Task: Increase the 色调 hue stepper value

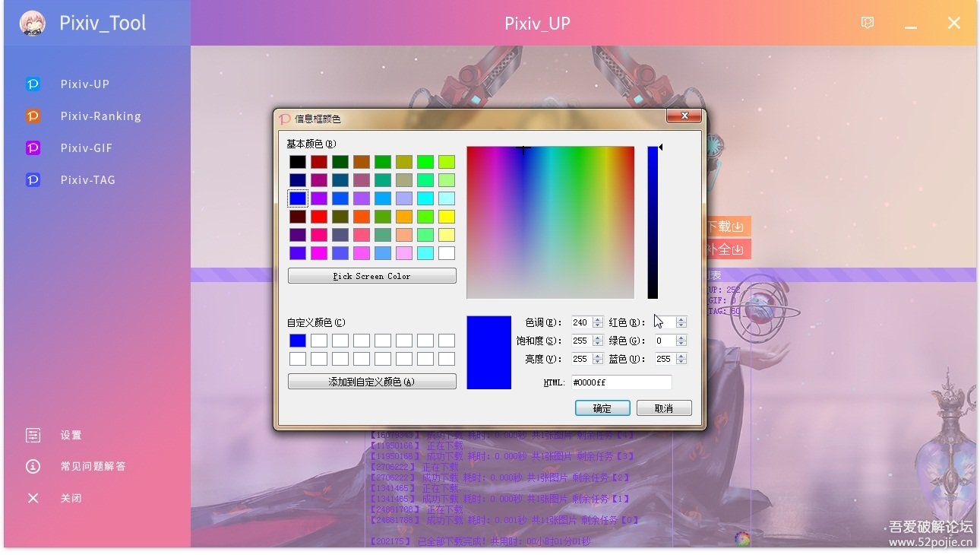Action: (x=598, y=319)
